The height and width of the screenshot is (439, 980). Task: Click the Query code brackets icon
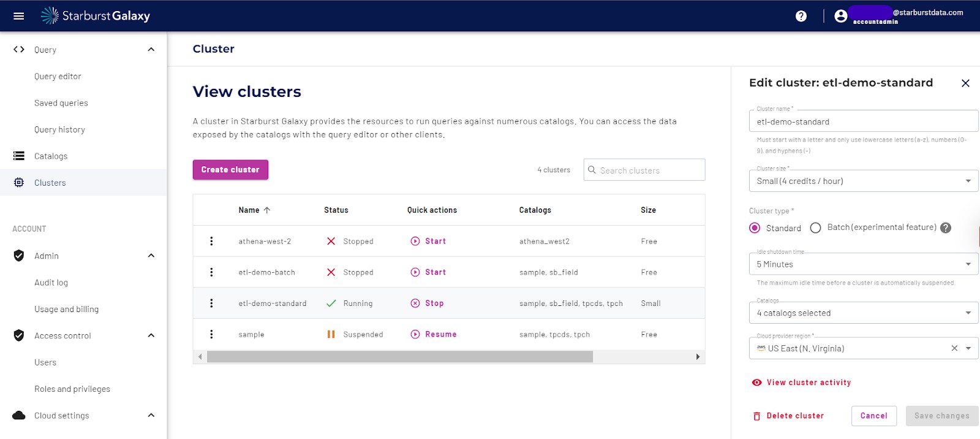pyautogui.click(x=19, y=50)
